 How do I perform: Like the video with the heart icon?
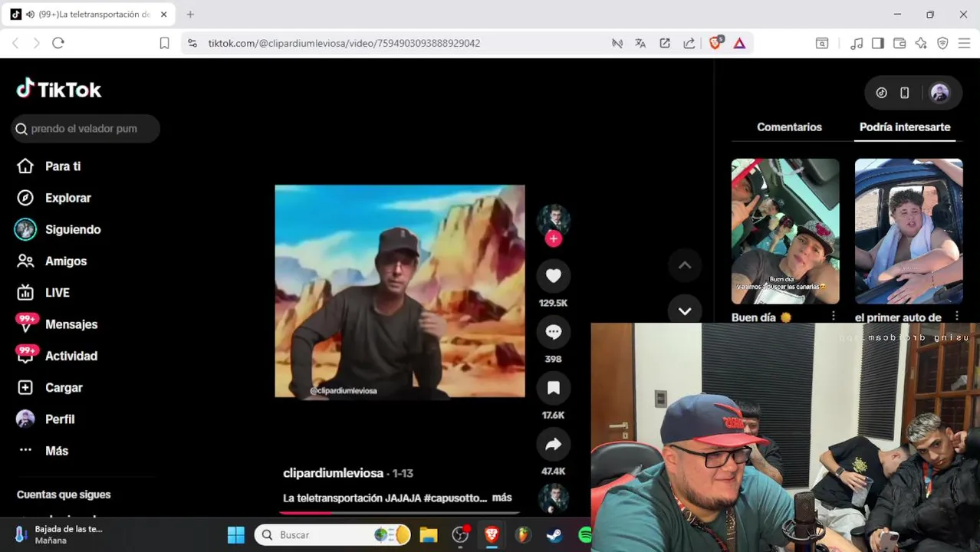(x=553, y=276)
